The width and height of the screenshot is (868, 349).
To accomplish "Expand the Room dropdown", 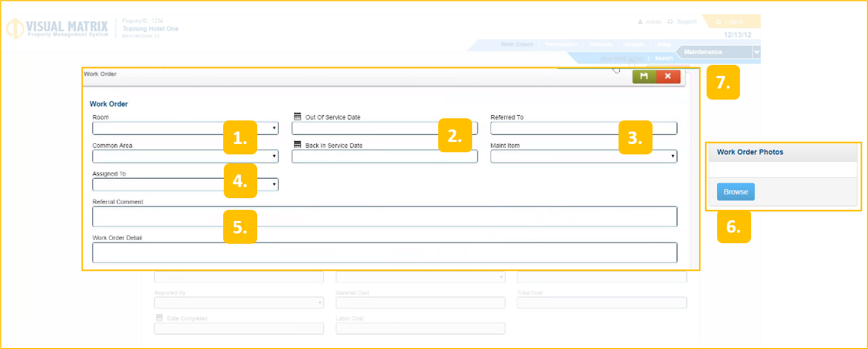I will click(274, 128).
